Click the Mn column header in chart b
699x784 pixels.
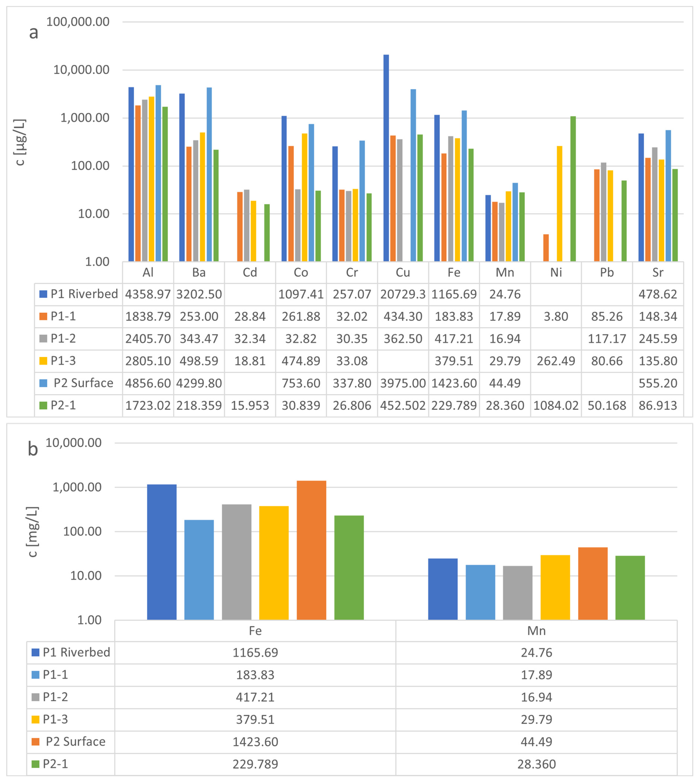[x=536, y=631]
